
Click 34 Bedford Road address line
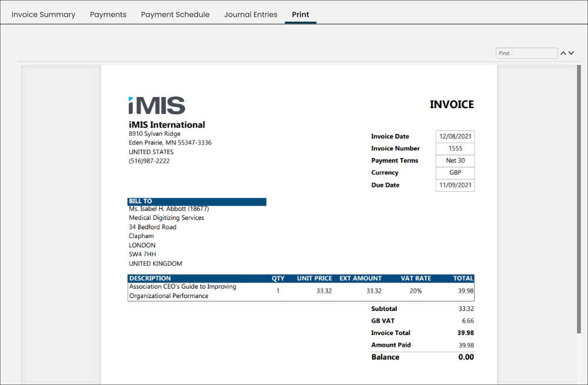153,227
